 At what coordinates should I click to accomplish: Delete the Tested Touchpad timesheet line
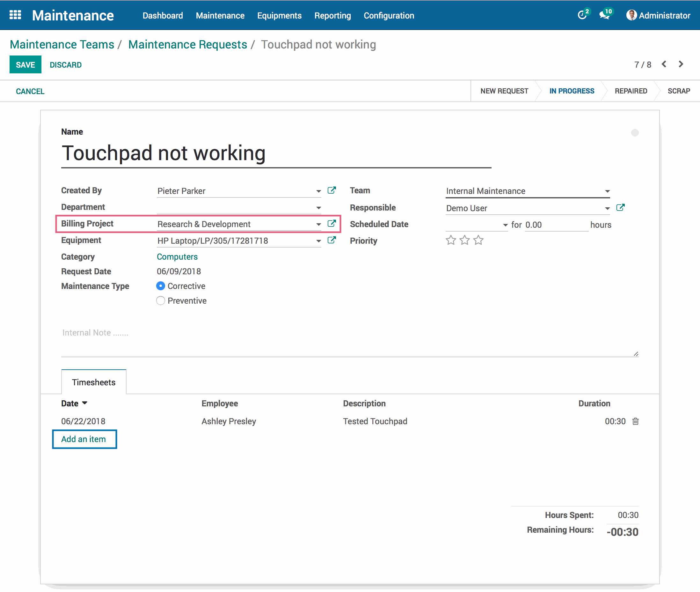pos(635,421)
